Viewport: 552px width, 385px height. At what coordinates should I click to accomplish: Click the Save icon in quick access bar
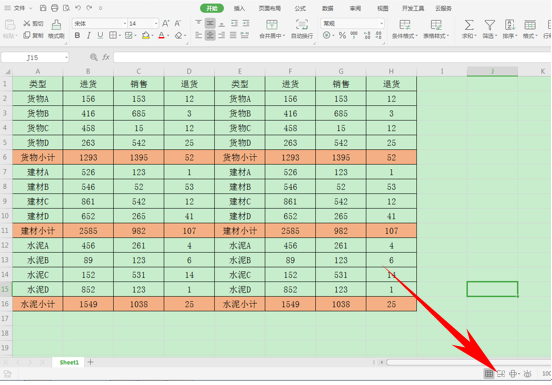click(43, 8)
